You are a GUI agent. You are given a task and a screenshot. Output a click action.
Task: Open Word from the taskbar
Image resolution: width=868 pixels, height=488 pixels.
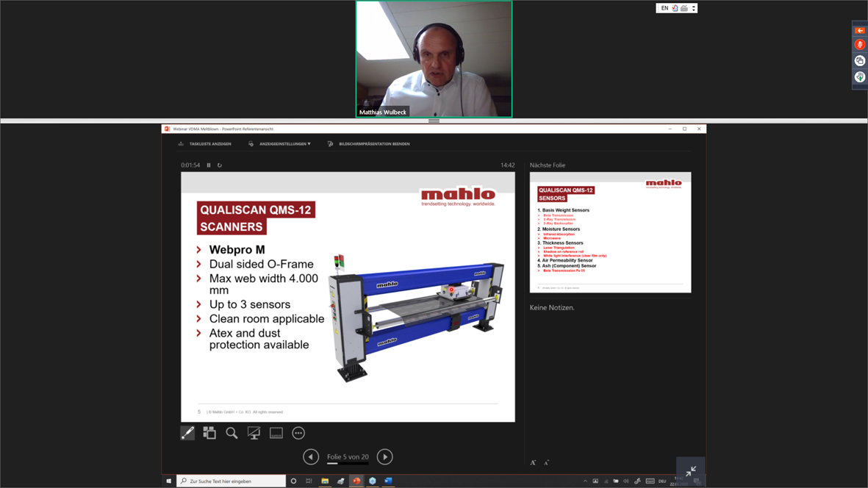coord(388,481)
